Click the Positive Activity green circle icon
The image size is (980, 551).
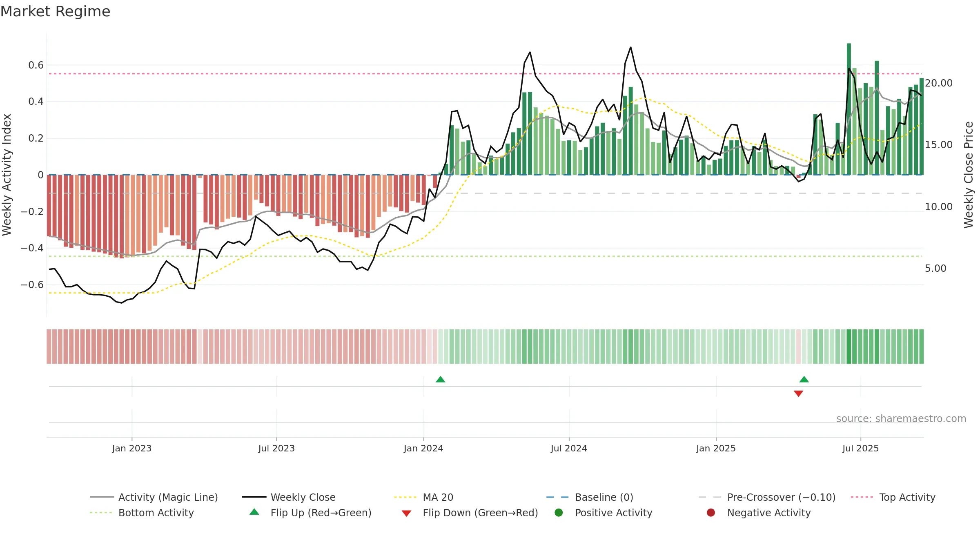coord(559,513)
